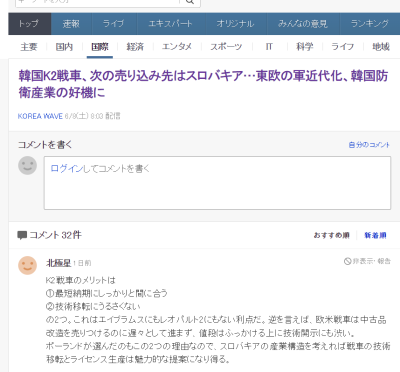Image resolution: width=400 pixels, height=372 pixels.
Task: Click the orange avatar of 北極星
Action: 27,265
